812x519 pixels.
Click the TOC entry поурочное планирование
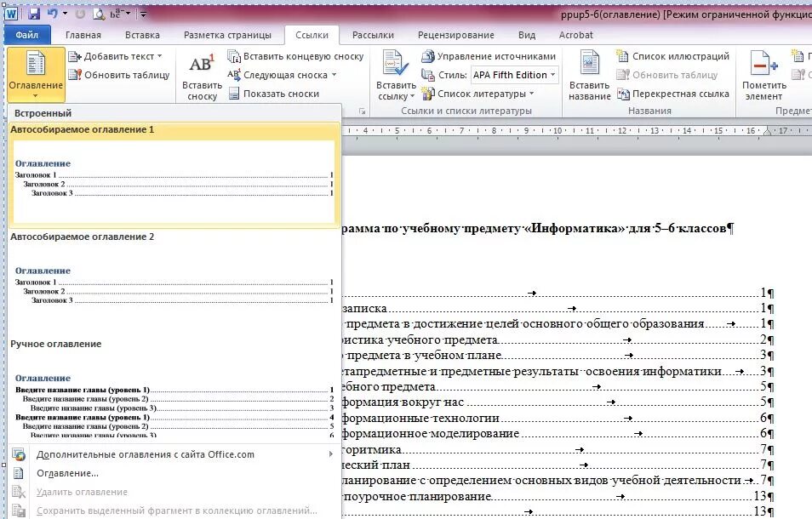(x=558, y=496)
